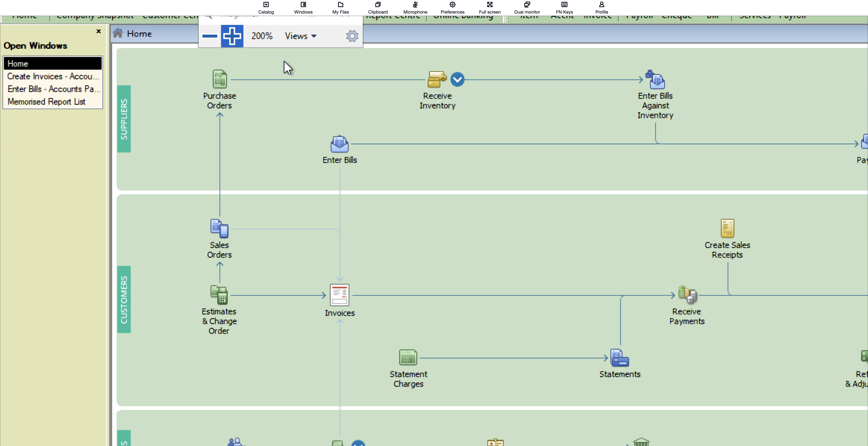Image resolution: width=868 pixels, height=446 pixels.
Task: Open magnifier settings gear
Action: [x=352, y=36]
